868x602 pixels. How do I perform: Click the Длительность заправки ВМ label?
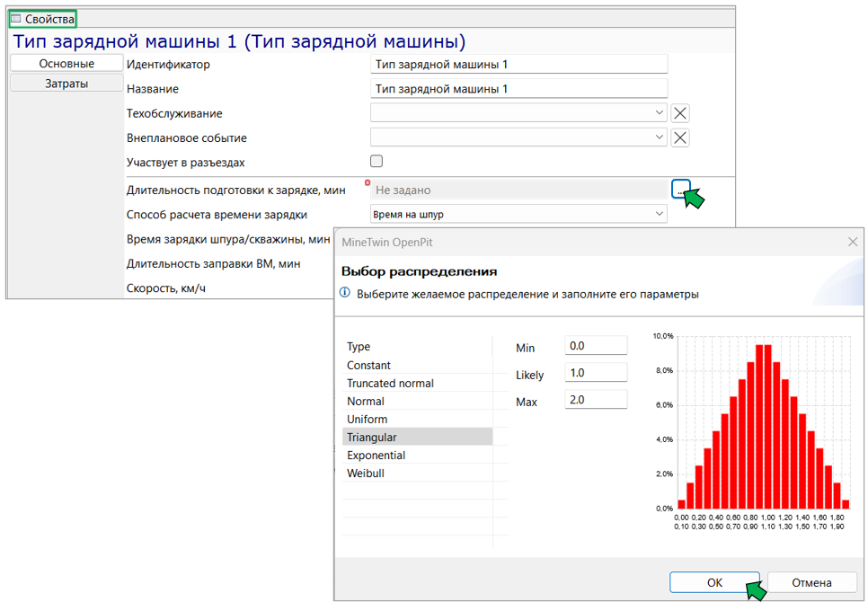[x=213, y=263]
